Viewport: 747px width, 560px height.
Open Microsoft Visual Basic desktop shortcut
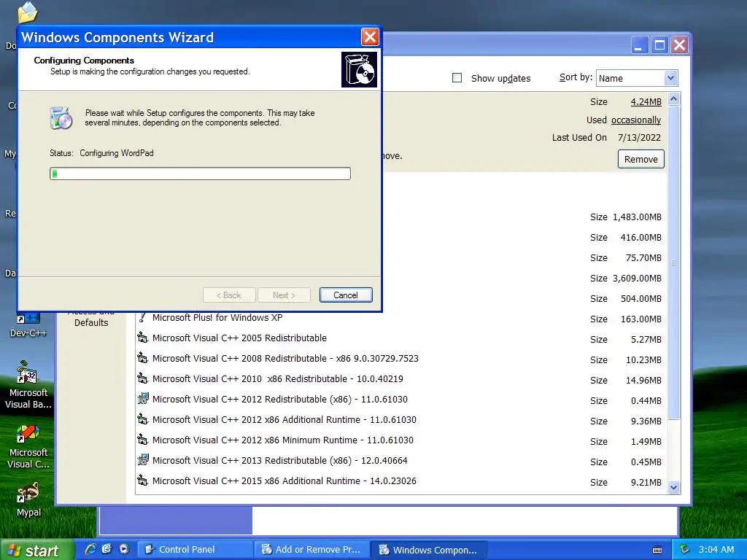coord(28,385)
